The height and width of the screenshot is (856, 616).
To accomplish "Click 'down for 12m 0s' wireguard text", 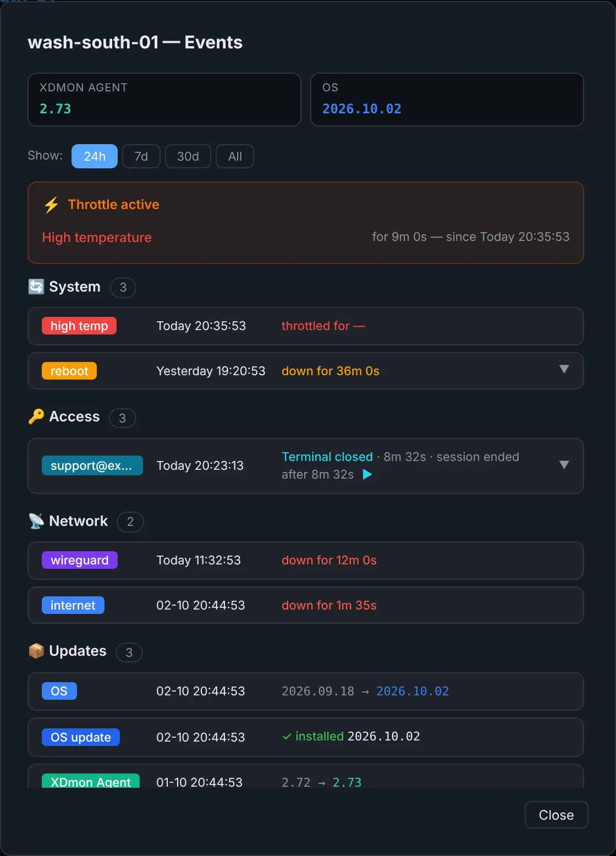I will pyautogui.click(x=329, y=560).
